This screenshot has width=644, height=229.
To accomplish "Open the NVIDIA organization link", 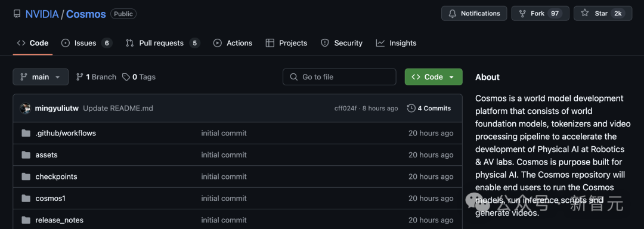I will 42,14.
